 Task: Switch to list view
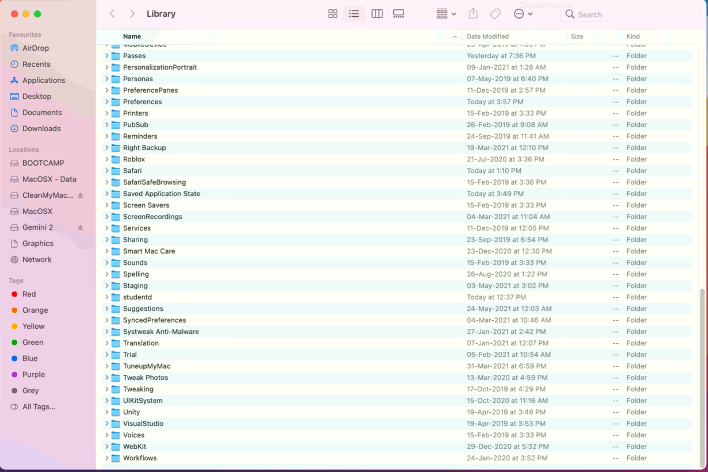(x=354, y=14)
